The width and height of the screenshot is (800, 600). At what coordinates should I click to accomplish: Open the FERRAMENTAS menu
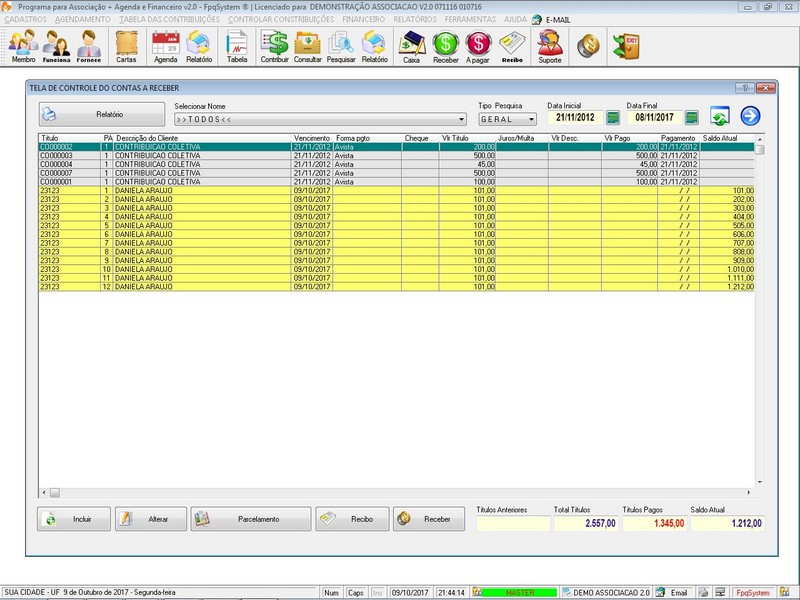470,19
